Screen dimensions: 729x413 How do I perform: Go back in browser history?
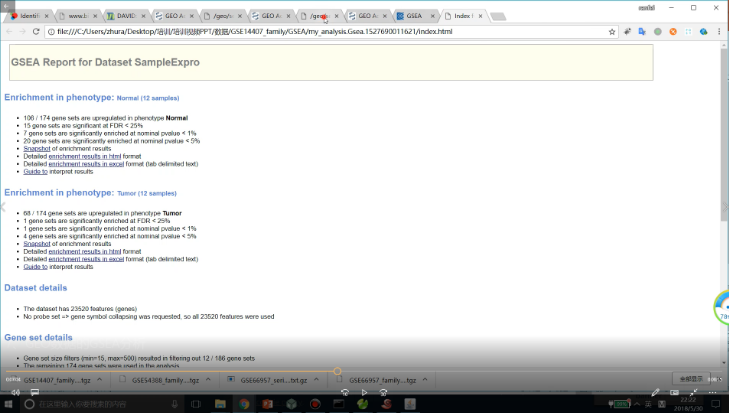[x=9, y=32]
